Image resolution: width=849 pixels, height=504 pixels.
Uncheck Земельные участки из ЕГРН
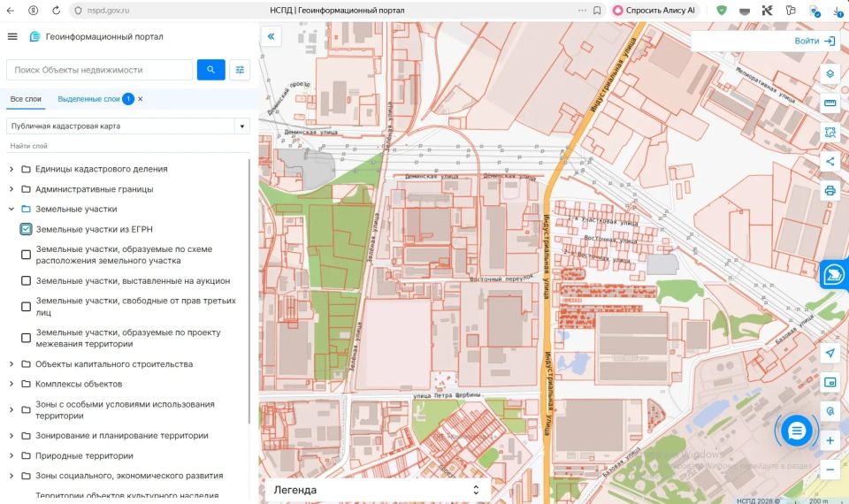click(x=26, y=229)
